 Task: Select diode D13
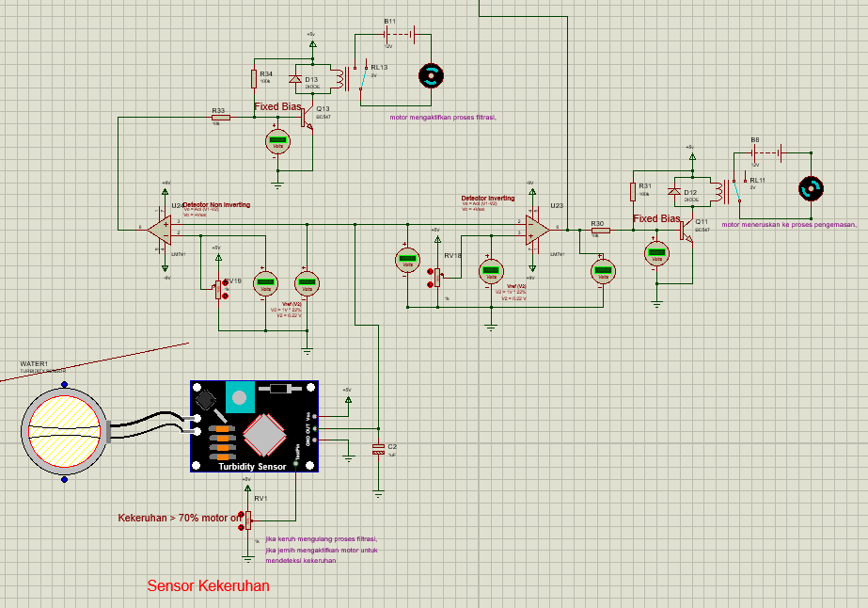pyautogui.click(x=295, y=79)
